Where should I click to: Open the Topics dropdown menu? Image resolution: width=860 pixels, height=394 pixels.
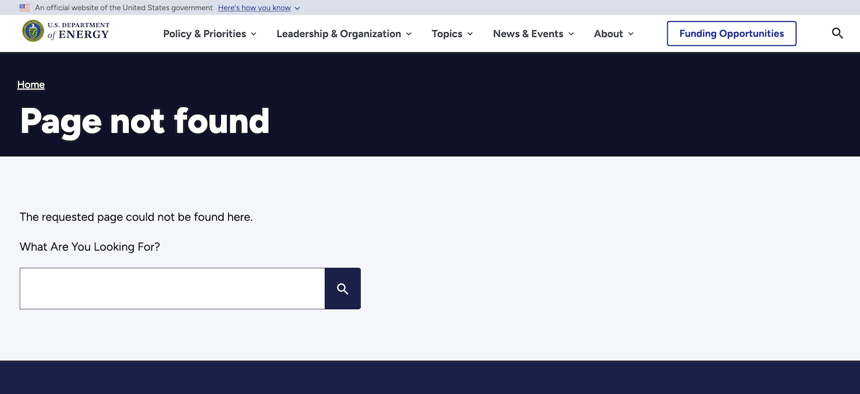[452, 33]
